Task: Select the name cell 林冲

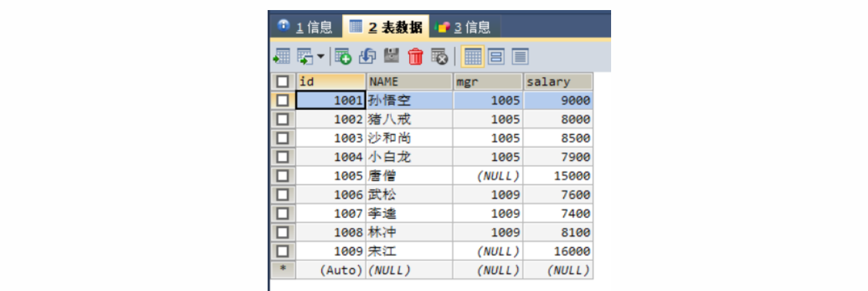Action: (409, 233)
